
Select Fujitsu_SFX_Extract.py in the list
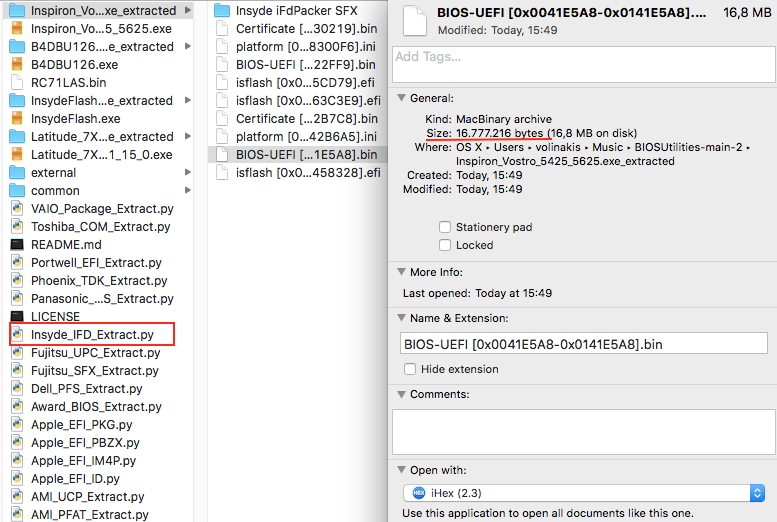click(x=95, y=370)
